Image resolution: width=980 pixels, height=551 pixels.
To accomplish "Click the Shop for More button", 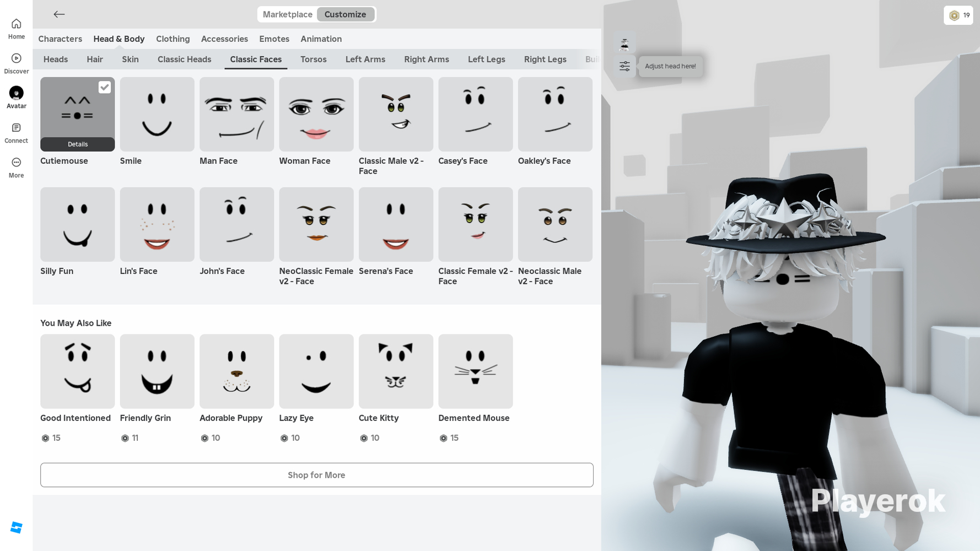I will [x=317, y=475].
